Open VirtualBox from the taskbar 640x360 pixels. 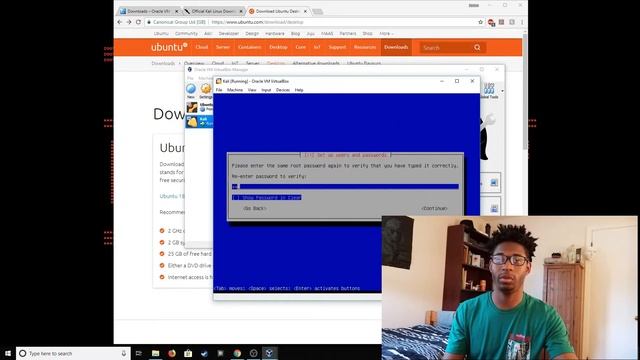pyautogui.click(x=269, y=353)
